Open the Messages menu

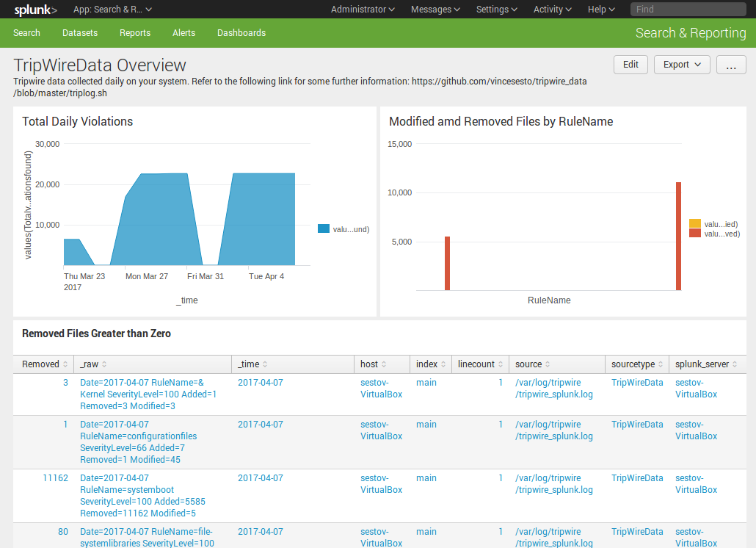(435, 9)
